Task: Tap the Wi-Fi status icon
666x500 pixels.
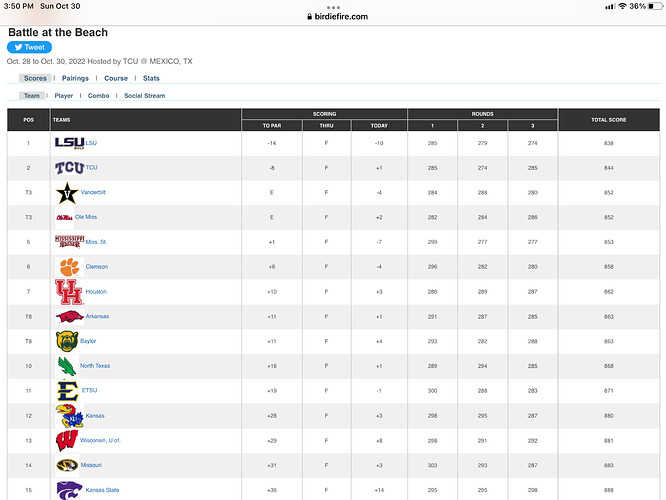Action: (x=623, y=6)
